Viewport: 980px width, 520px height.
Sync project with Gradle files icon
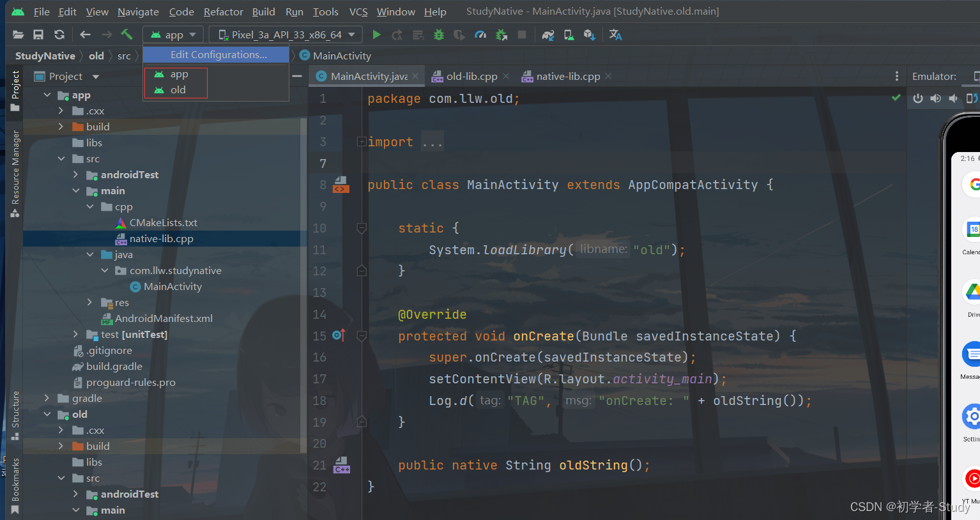(x=548, y=34)
